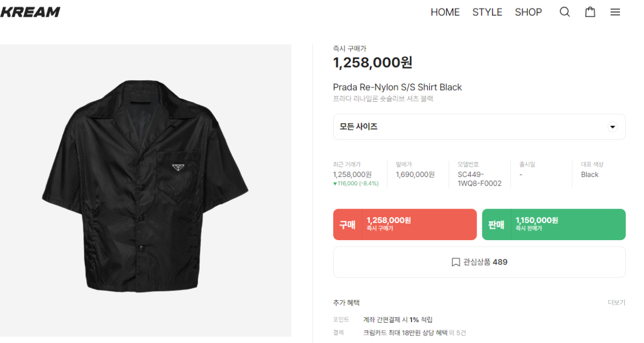The image size is (644, 343).
Task: Click the bookmark icon for 관심상품
Action: [x=456, y=262]
